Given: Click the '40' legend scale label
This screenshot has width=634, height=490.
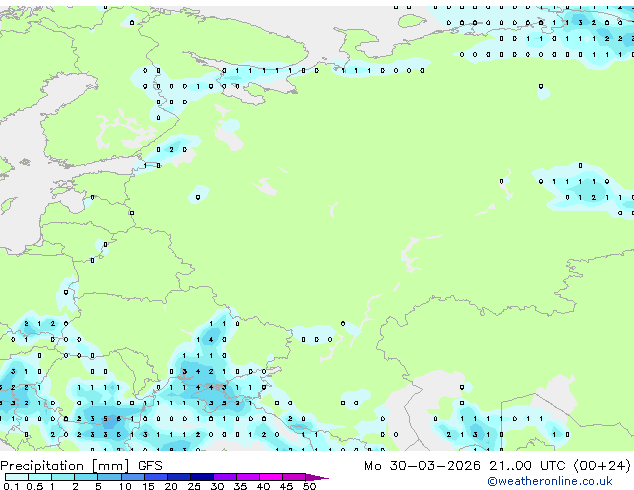Looking at the screenshot, I should pos(263,486).
